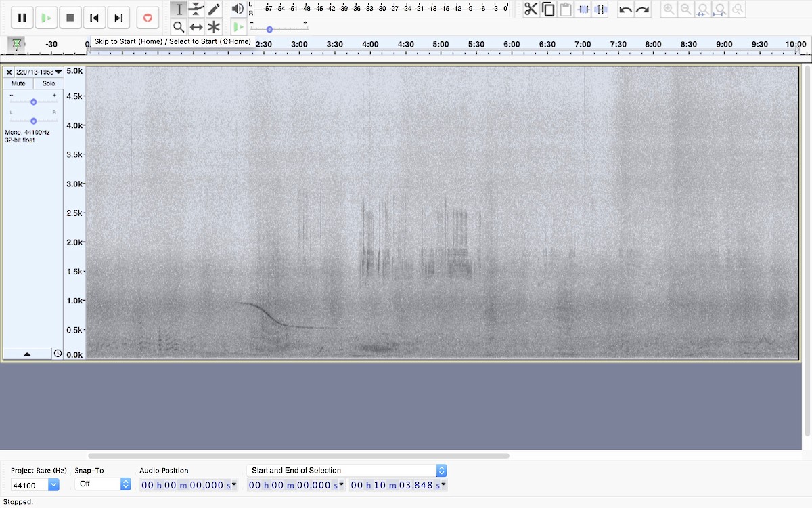Open the 220713-1958 track name menu
Screen dimensions: 812x508
39,72
